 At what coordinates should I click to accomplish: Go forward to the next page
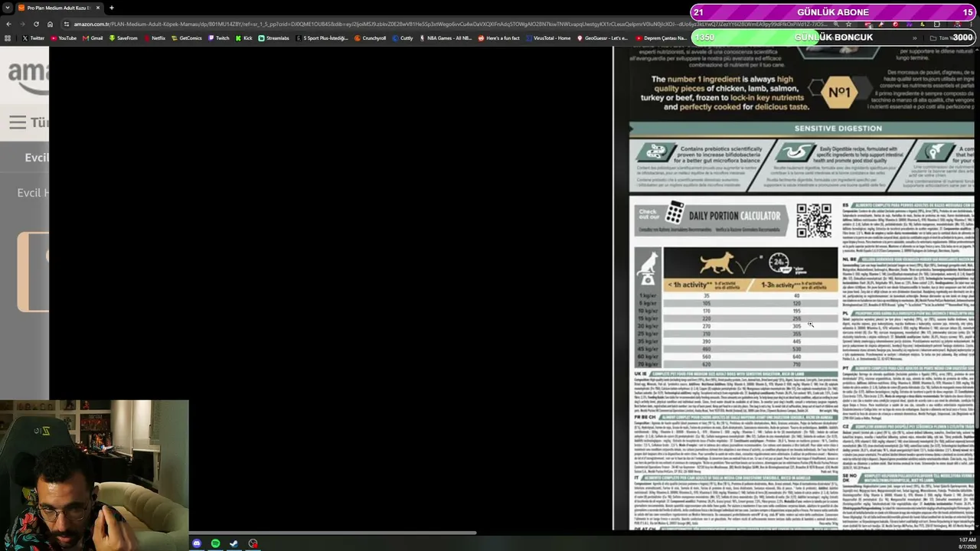[22, 24]
